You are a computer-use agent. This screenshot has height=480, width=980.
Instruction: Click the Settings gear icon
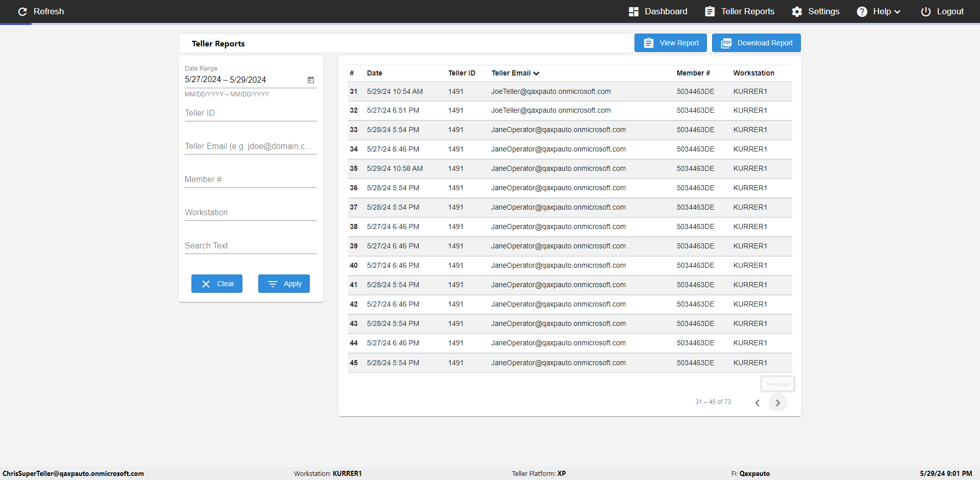tap(797, 11)
